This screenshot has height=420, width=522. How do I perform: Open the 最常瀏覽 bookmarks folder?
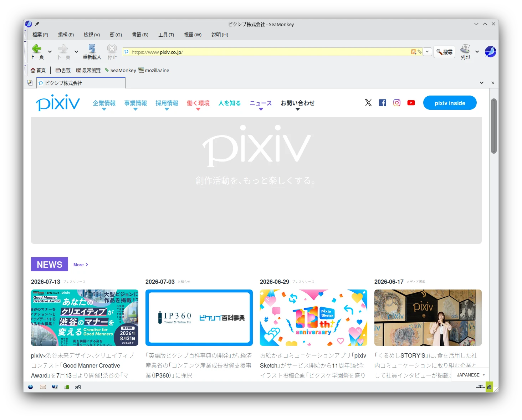click(x=88, y=70)
